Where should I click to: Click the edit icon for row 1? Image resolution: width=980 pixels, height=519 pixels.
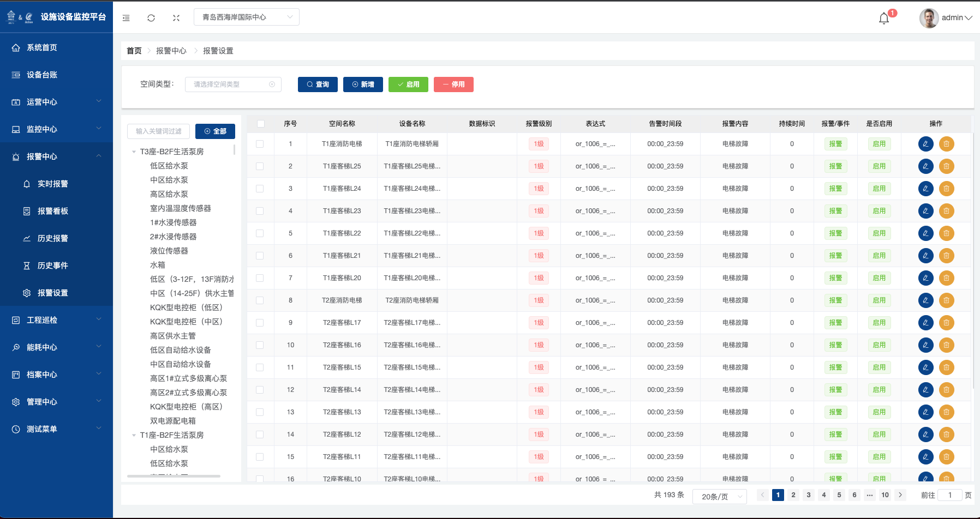[925, 144]
